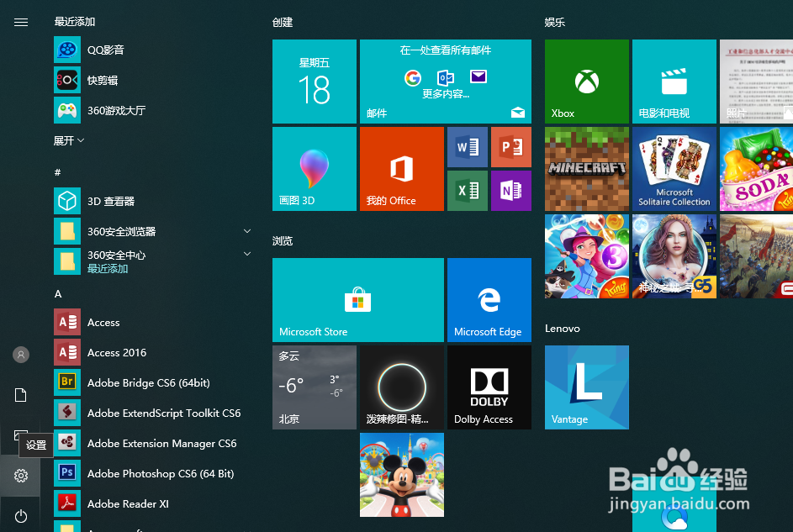Open the calendar tile showing 星期五 18

[314, 82]
